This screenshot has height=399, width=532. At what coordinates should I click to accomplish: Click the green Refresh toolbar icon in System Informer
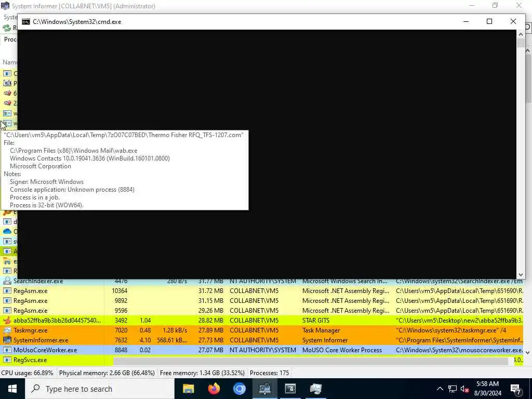tap(6, 28)
